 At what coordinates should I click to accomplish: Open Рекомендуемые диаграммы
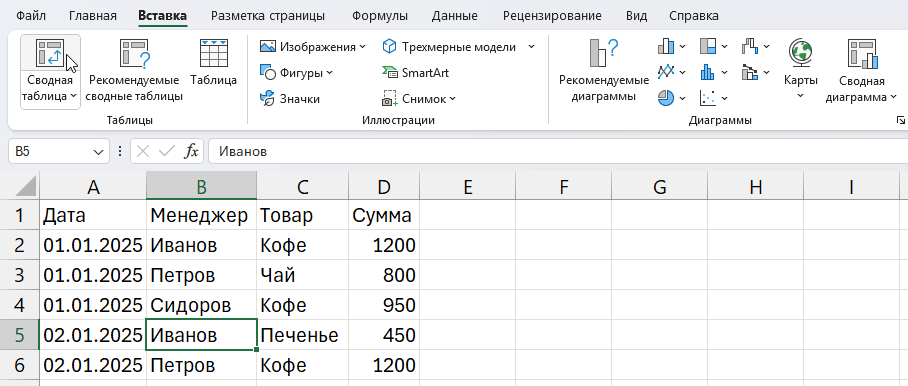pyautogui.click(x=604, y=71)
